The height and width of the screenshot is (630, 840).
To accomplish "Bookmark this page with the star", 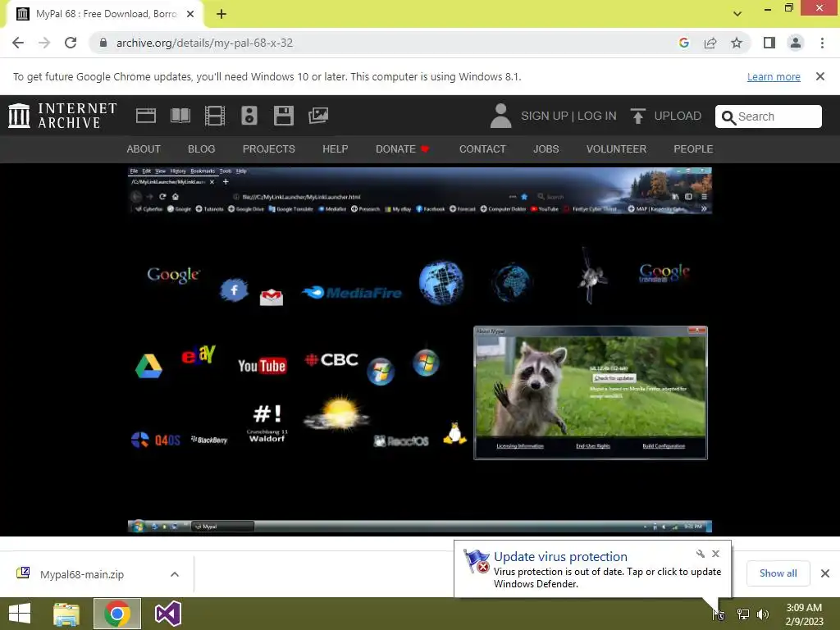I will [737, 43].
